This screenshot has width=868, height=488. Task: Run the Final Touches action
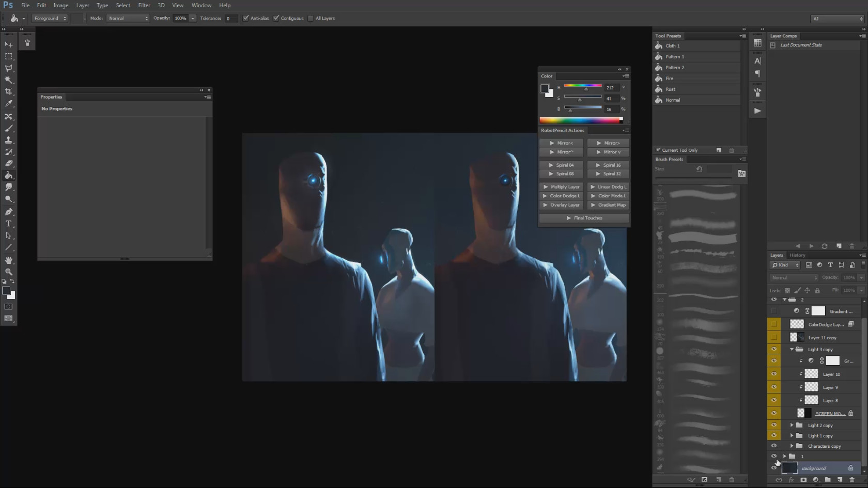[584, 218]
